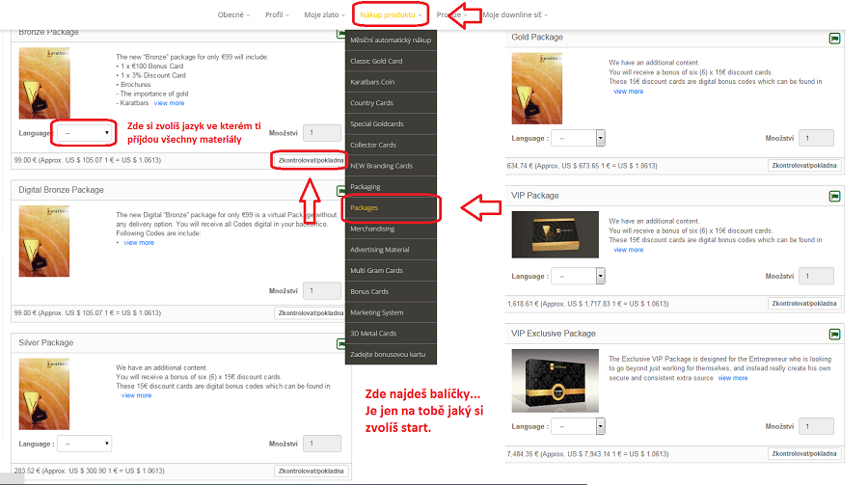Expand Language dropdown for VIP Exclusive Package
868x485 pixels.
coord(580,426)
